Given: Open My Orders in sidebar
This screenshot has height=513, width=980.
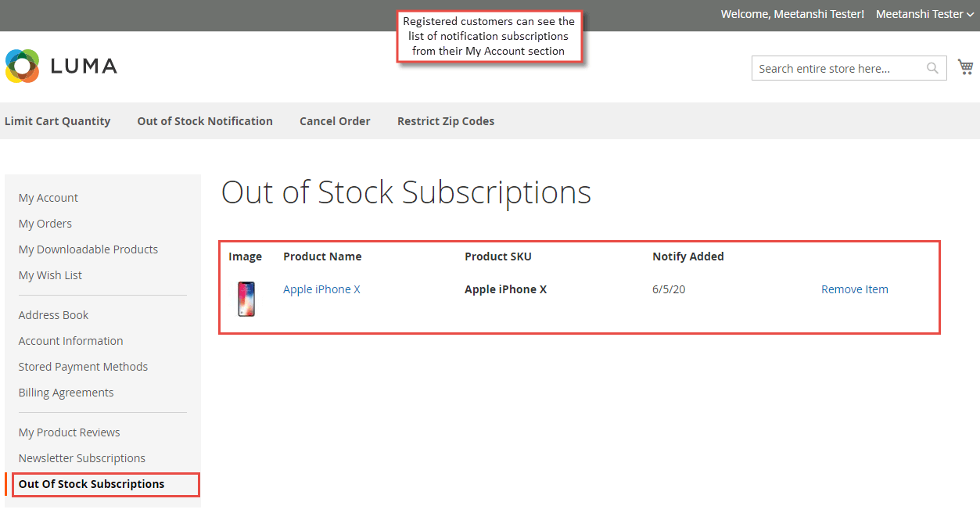Looking at the screenshot, I should [x=45, y=224].
